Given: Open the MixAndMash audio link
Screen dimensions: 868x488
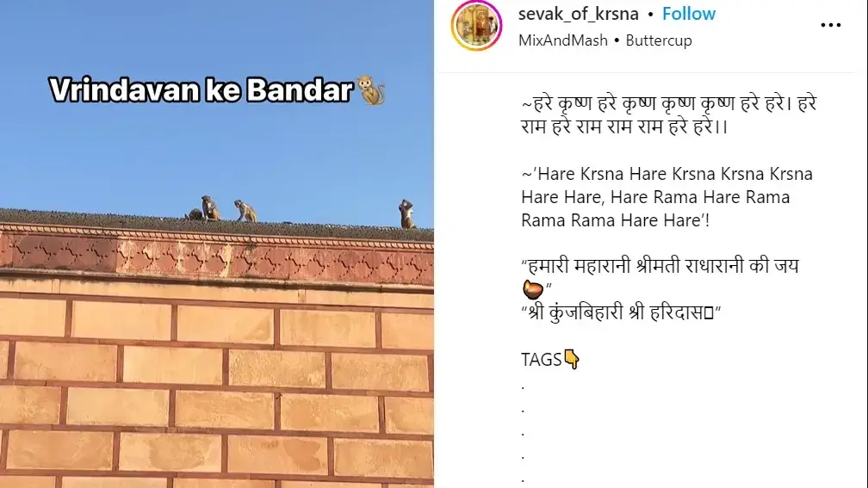Looking at the screenshot, I should point(562,40).
